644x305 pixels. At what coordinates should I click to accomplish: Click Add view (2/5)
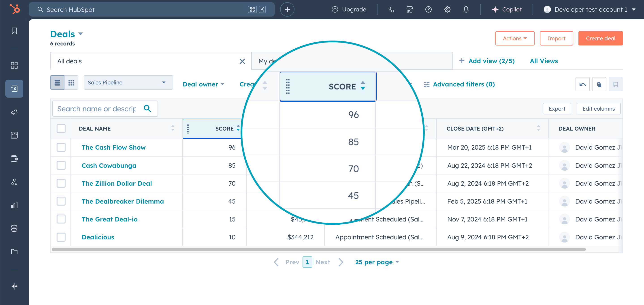487,61
